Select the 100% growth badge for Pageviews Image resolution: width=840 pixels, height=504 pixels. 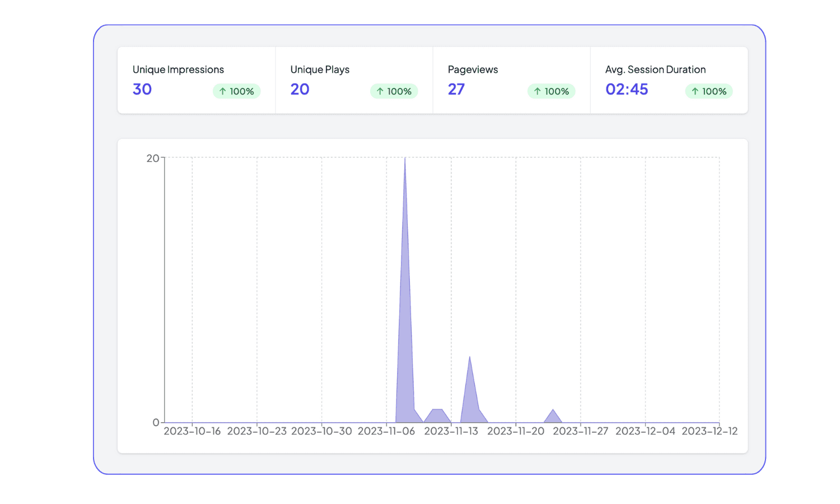[x=552, y=91]
